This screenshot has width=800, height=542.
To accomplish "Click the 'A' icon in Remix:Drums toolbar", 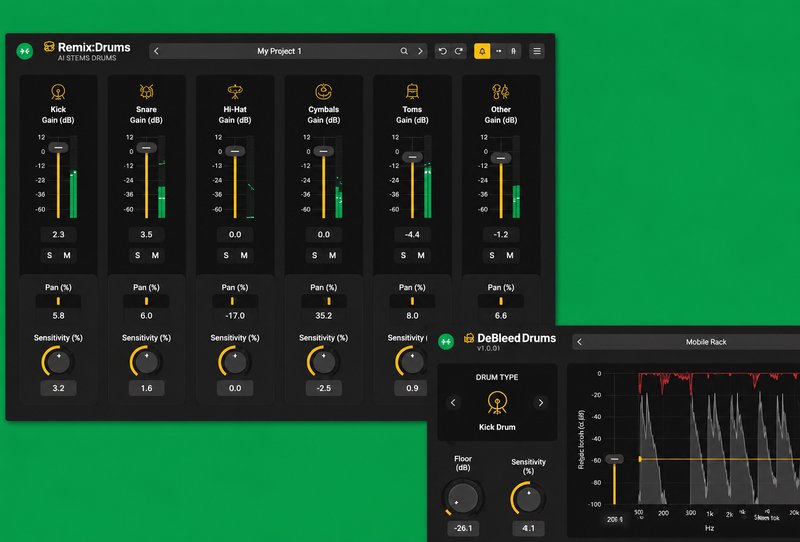I will tap(514, 51).
